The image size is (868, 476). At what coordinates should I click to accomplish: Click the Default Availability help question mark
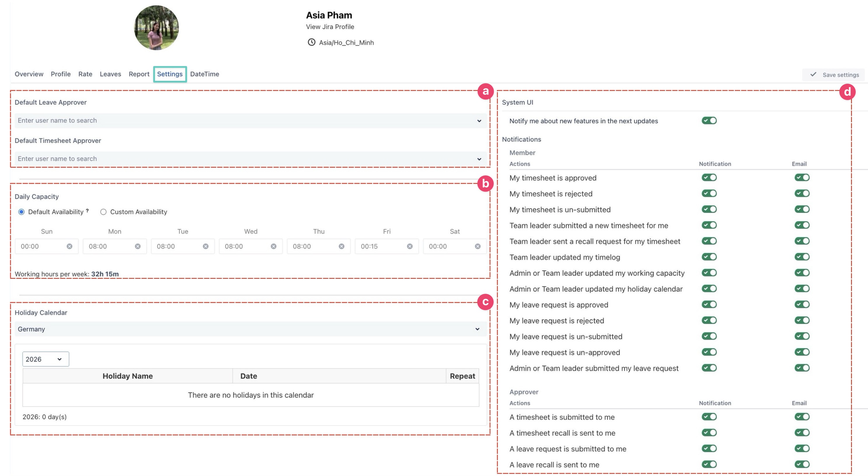point(87,211)
